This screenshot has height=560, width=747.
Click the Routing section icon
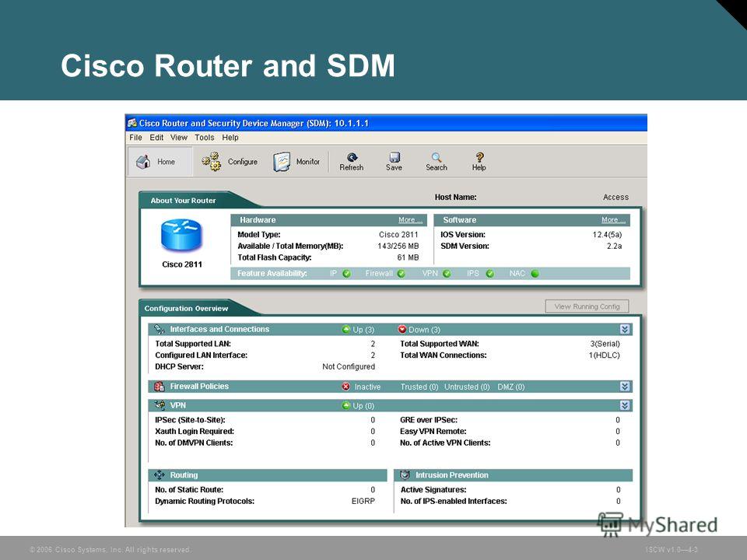160,474
